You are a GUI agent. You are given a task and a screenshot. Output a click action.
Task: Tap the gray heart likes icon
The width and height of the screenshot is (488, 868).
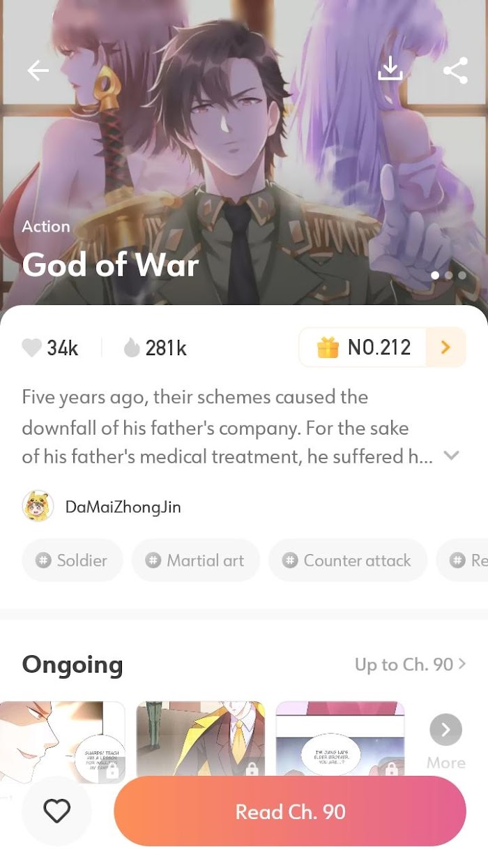click(x=31, y=347)
